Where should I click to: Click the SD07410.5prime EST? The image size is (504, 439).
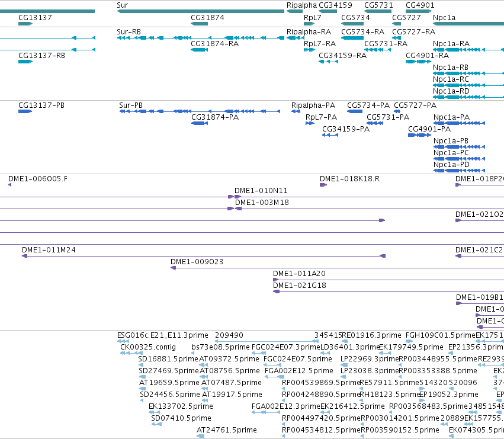click(x=156, y=424)
